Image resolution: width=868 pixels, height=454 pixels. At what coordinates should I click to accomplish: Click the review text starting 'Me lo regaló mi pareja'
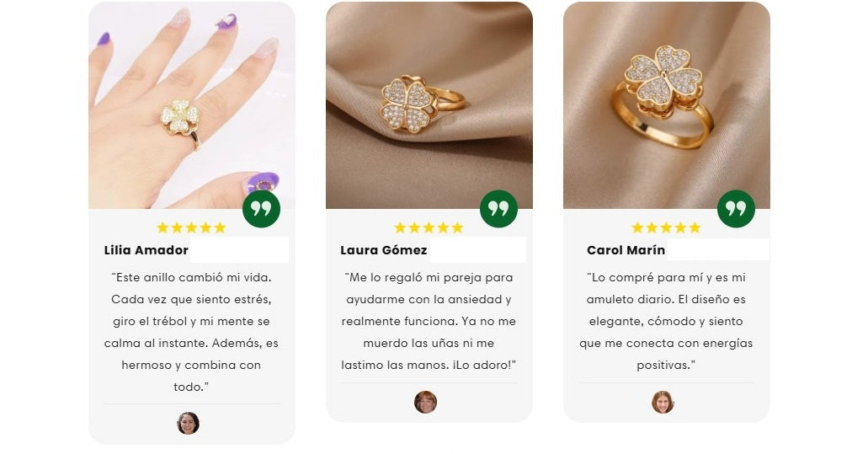pyautogui.click(x=429, y=321)
